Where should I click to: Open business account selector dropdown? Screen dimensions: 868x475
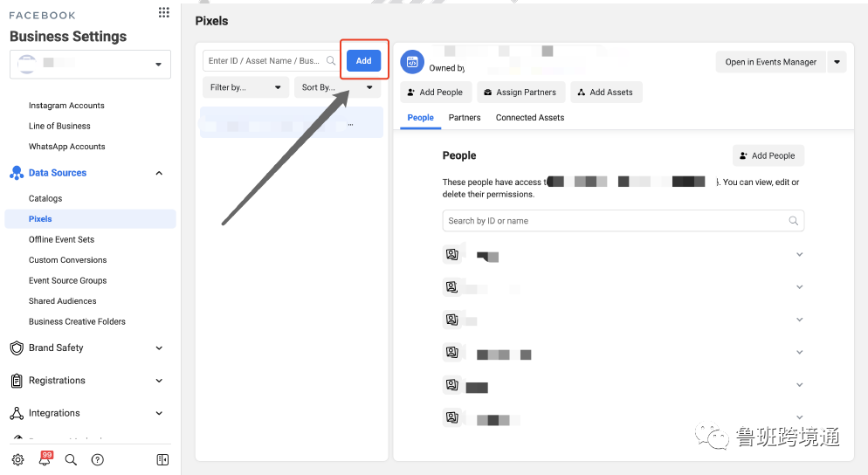click(x=90, y=65)
